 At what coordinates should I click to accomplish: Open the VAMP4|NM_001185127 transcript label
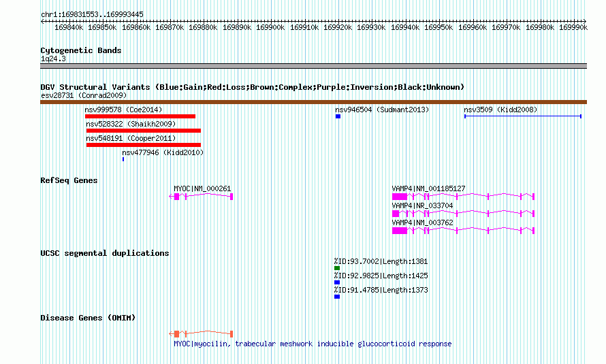tap(428, 188)
